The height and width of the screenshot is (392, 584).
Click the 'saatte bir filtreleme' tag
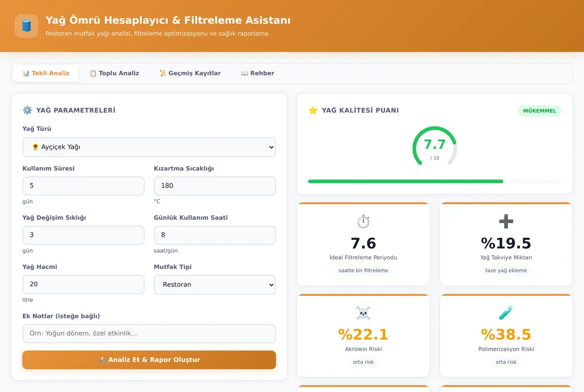coord(363,270)
